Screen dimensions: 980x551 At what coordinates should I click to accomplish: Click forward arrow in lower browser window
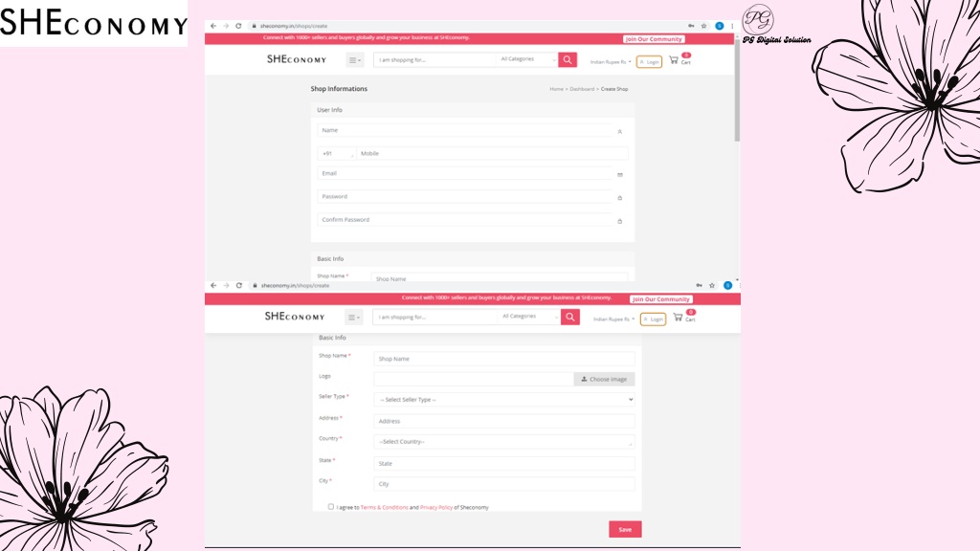226,285
